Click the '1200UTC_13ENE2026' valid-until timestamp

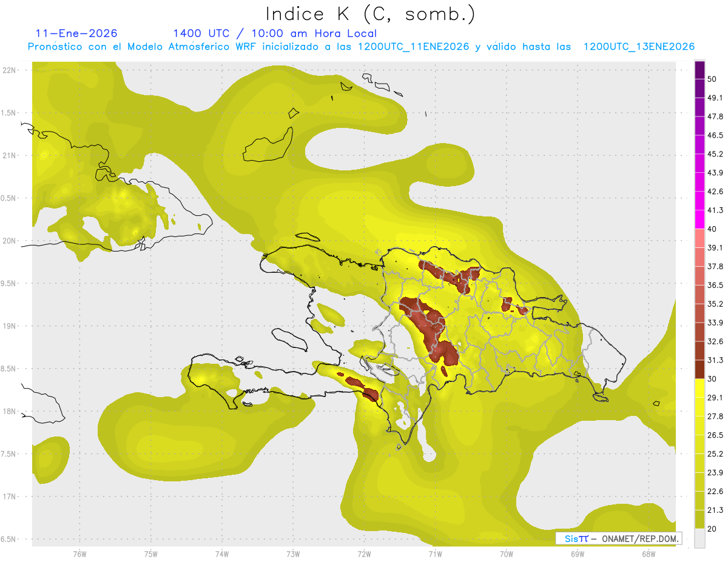[639, 47]
